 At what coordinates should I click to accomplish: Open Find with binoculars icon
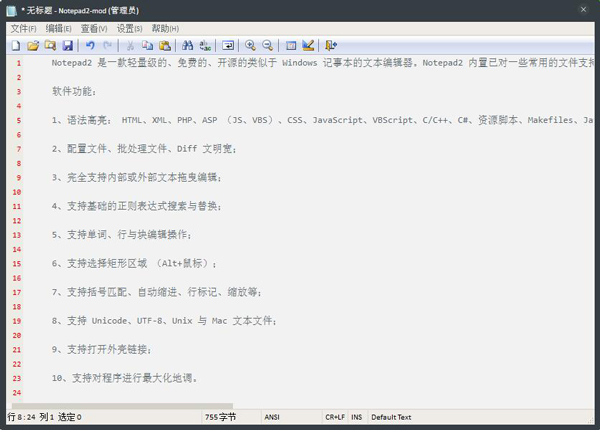click(x=187, y=46)
